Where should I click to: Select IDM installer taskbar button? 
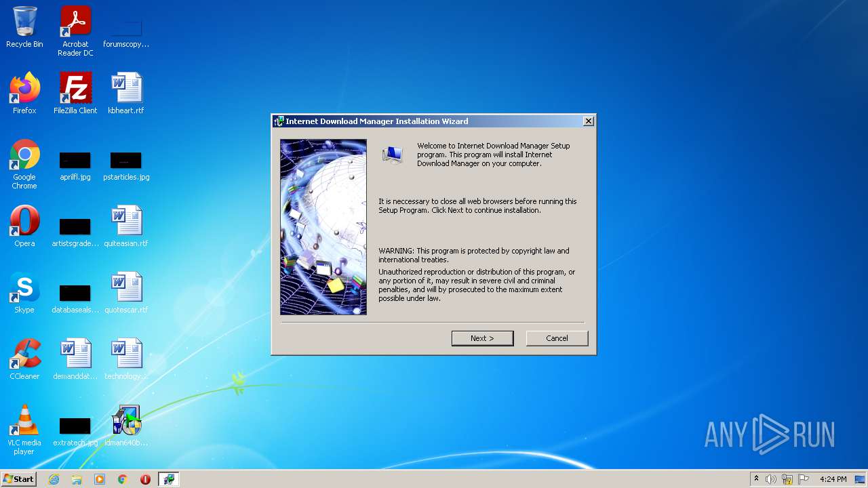[168, 479]
